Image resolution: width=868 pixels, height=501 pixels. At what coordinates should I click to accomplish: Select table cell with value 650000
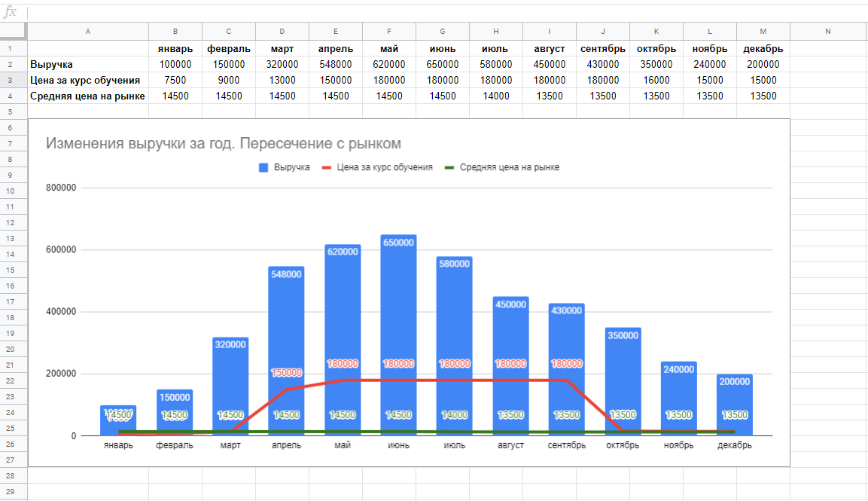coord(443,65)
